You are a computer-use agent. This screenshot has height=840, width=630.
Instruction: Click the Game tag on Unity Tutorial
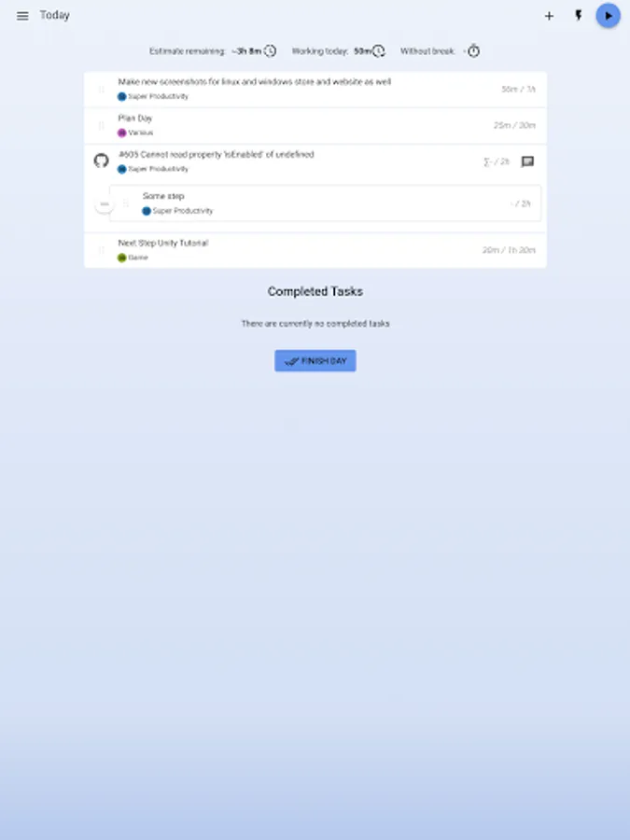pos(133,258)
